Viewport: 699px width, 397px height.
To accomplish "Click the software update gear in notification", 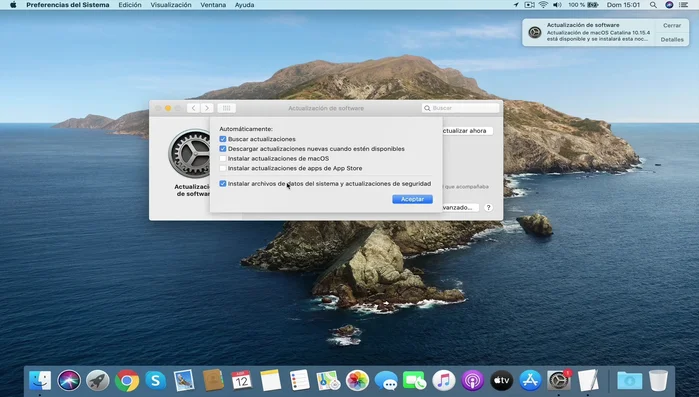I will click(535, 32).
